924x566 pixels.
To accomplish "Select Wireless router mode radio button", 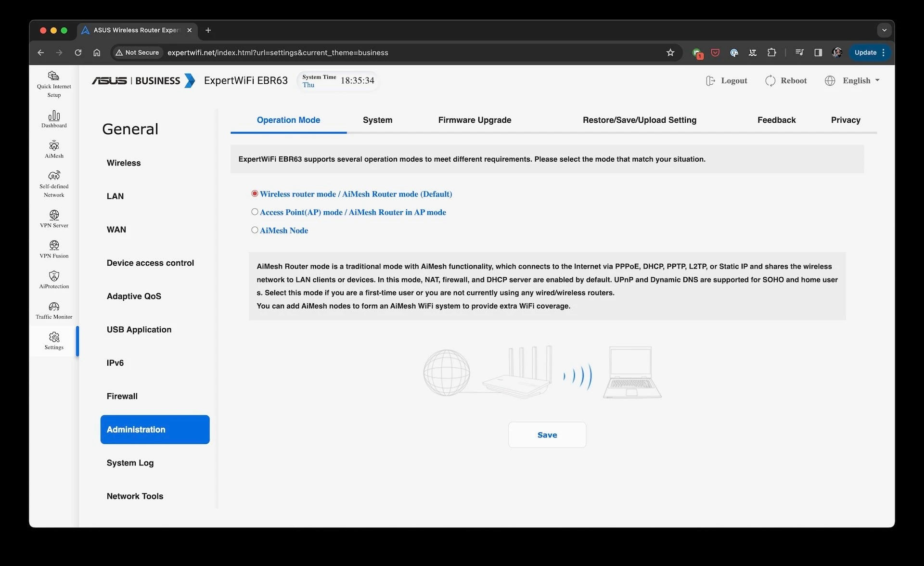I will click(x=255, y=193).
